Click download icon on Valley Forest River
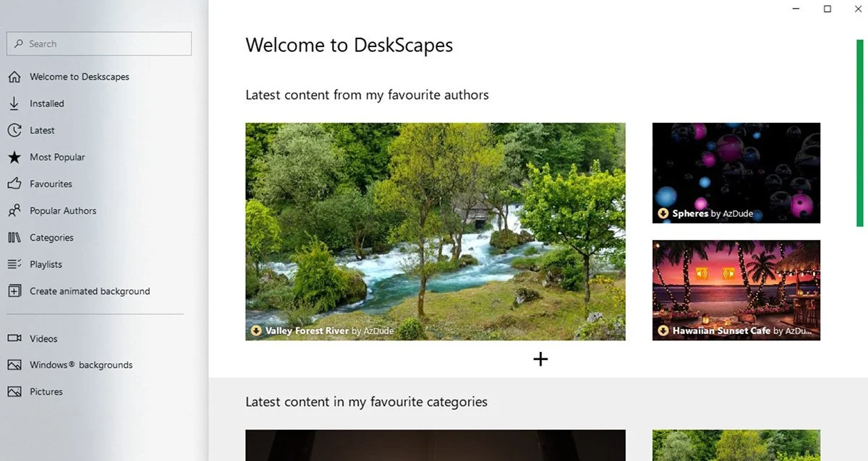 256,331
